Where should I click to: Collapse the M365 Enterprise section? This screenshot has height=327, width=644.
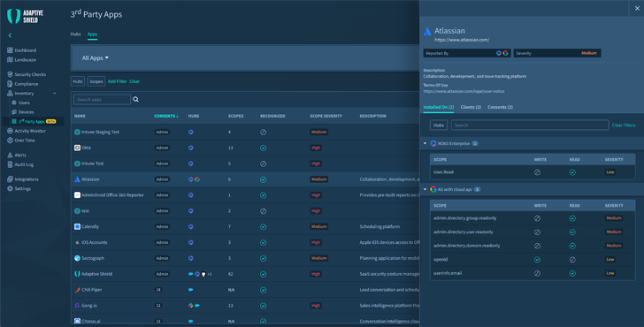click(425, 143)
